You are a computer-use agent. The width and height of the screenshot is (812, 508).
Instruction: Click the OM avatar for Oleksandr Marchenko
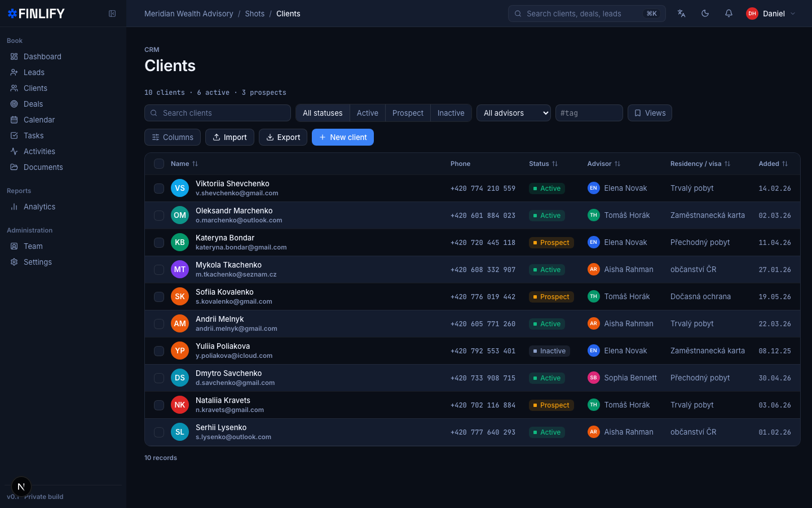coord(180,215)
